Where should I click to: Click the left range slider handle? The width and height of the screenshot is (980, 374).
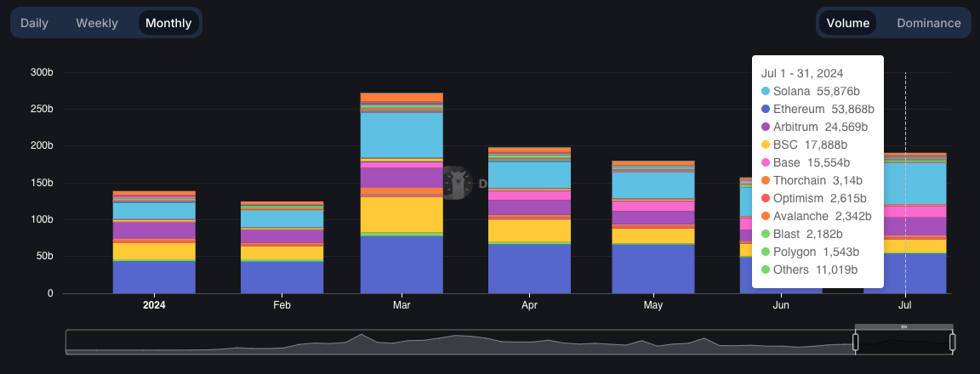[x=856, y=343]
